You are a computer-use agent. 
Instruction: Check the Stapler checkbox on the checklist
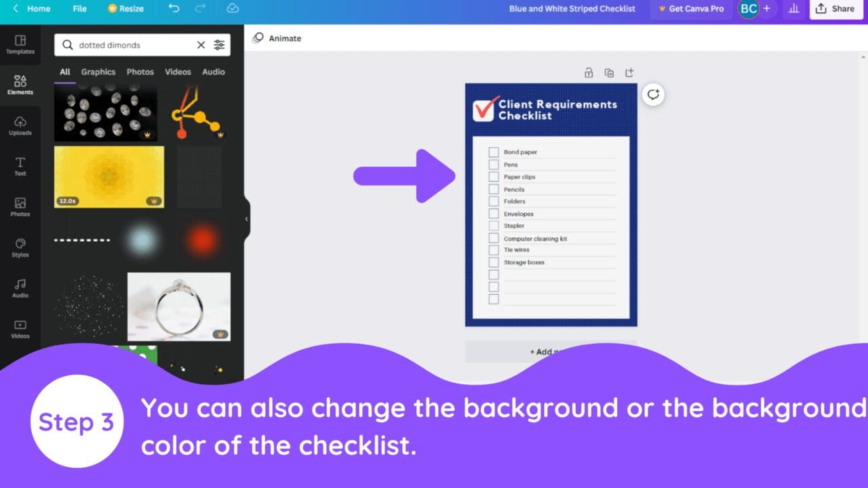point(494,226)
